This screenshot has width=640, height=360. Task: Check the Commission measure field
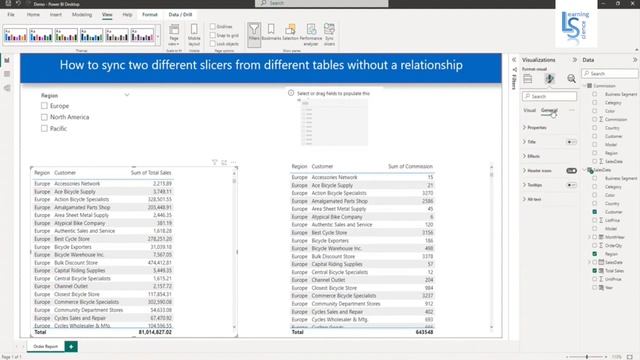point(594,119)
